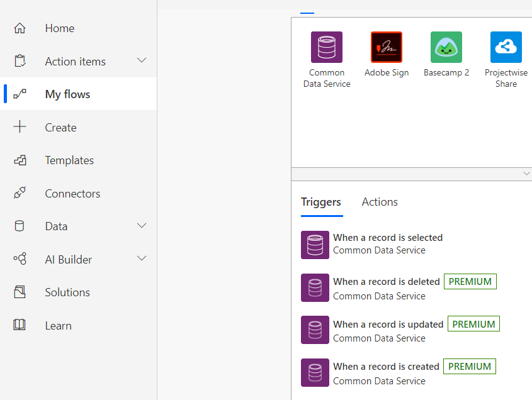
Task: Click the Templates icon in sidebar
Action: [20, 160]
